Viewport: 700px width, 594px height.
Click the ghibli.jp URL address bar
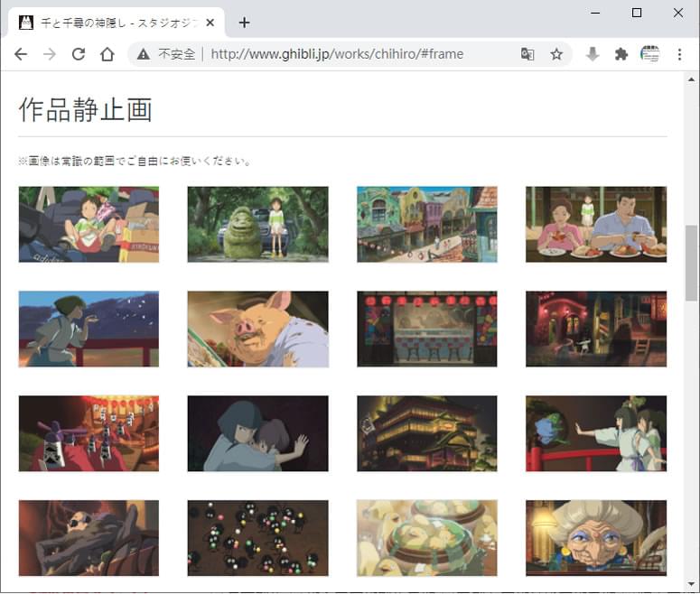[337, 54]
